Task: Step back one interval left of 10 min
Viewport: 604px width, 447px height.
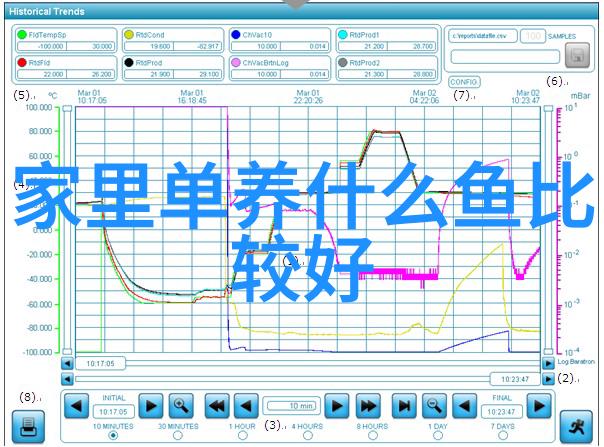Action: pos(246,406)
